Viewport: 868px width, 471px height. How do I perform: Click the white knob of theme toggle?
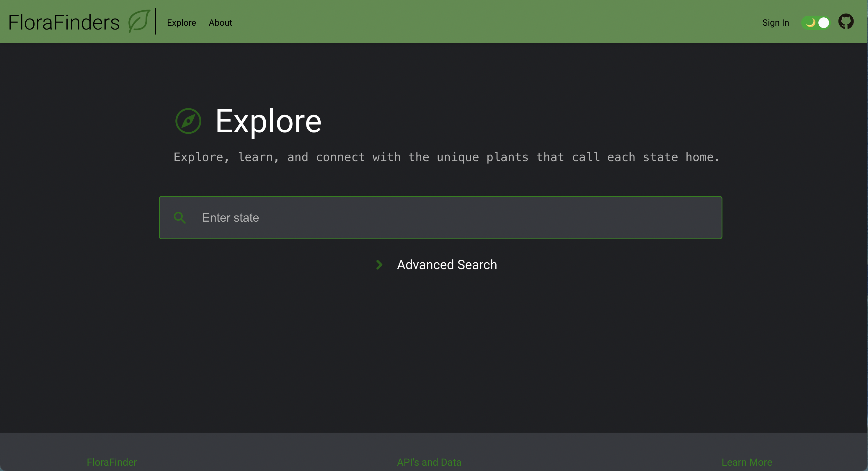pyautogui.click(x=823, y=22)
